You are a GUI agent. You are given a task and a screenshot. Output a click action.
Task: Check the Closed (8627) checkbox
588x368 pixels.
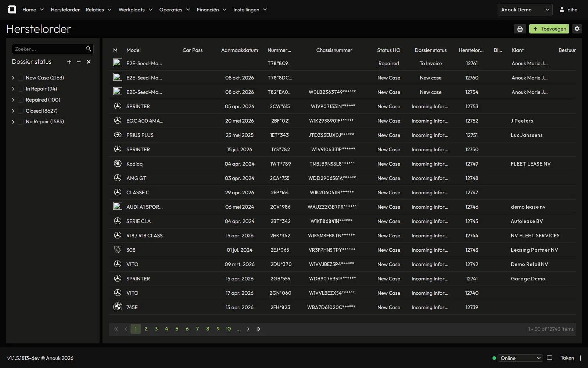click(21, 111)
